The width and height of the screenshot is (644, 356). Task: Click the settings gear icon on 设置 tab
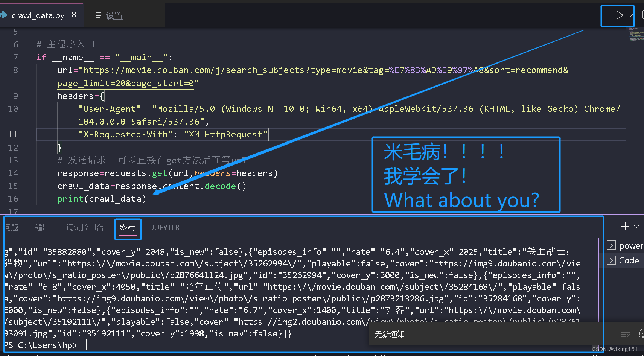pyautogui.click(x=98, y=15)
